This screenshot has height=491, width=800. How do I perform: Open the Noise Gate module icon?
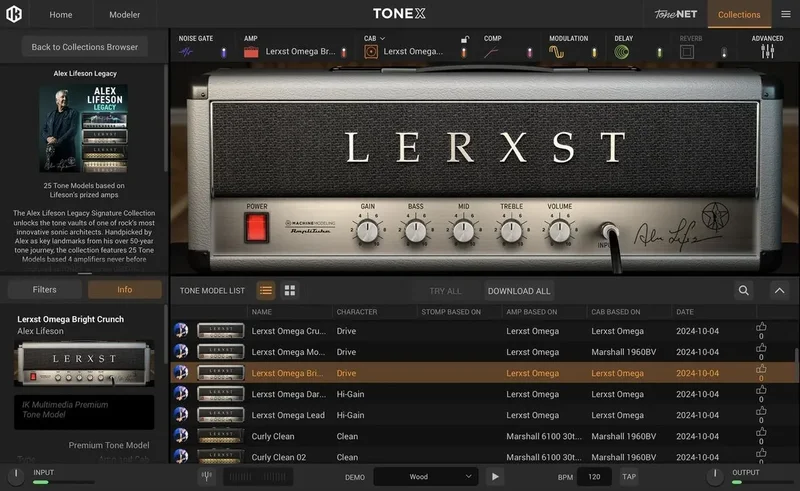point(186,52)
